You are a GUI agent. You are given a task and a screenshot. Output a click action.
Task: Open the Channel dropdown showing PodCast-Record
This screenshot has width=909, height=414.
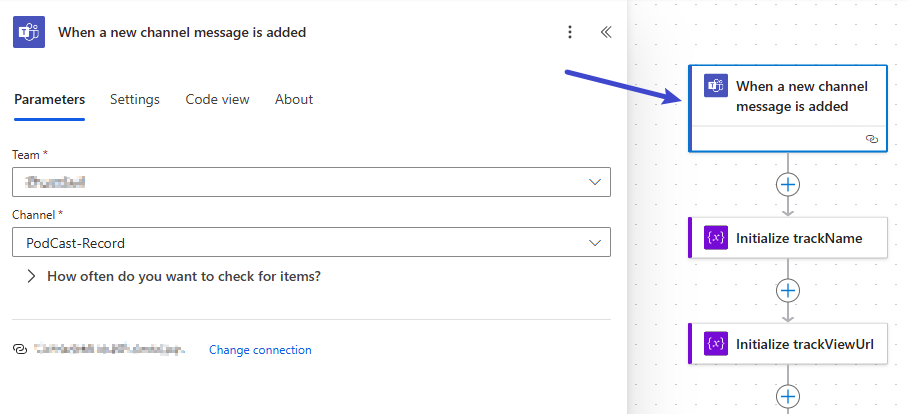pos(311,242)
